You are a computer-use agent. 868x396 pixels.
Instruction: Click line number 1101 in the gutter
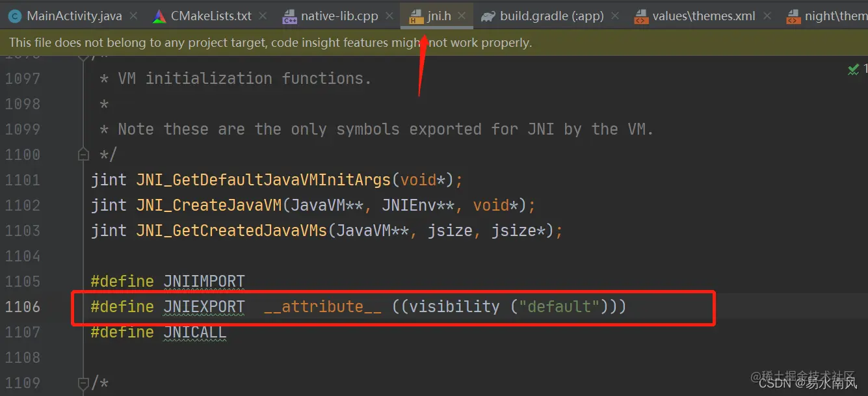pyautogui.click(x=23, y=180)
